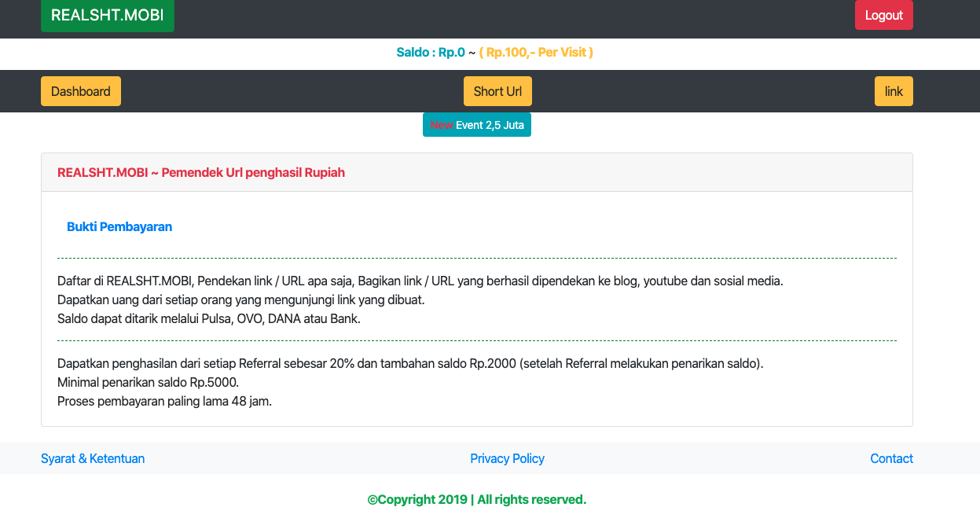Visit the Privacy Policy link

tap(507, 458)
